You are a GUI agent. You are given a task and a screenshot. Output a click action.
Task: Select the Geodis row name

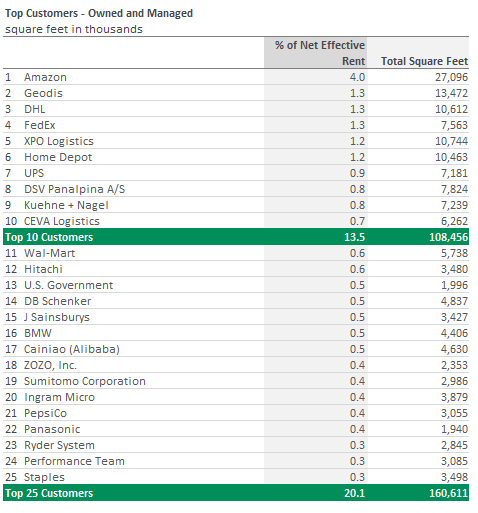(x=43, y=93)
